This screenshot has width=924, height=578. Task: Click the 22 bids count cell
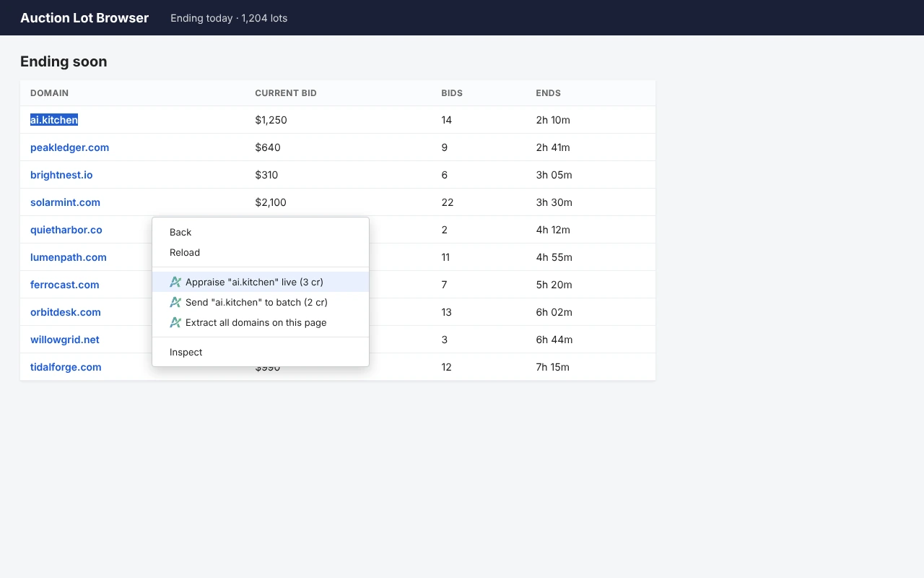coord(448,202)
